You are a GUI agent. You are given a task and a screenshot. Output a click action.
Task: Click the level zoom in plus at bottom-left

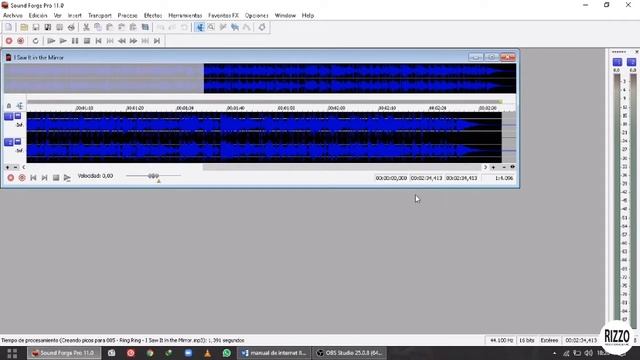coord(7,167)
